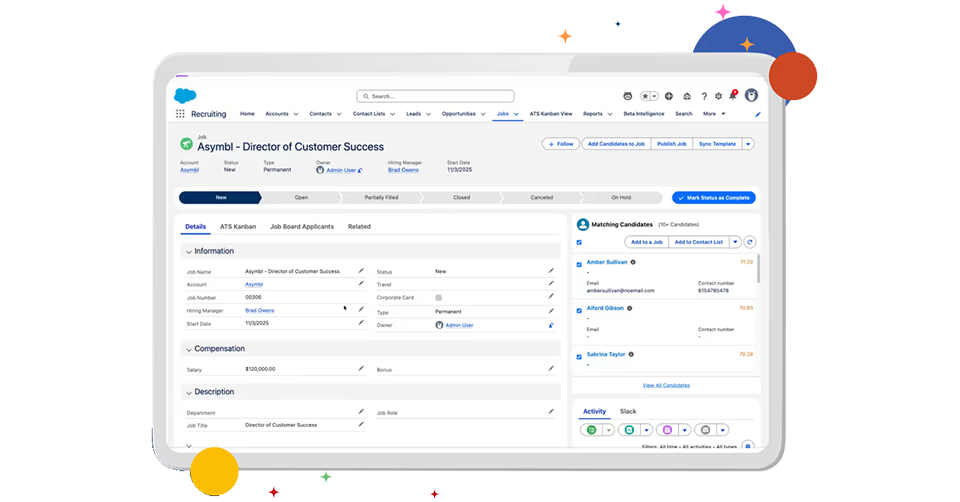Toggle the select-all candidates checkbox
The image size is (960, 502).
pos(579,242)
